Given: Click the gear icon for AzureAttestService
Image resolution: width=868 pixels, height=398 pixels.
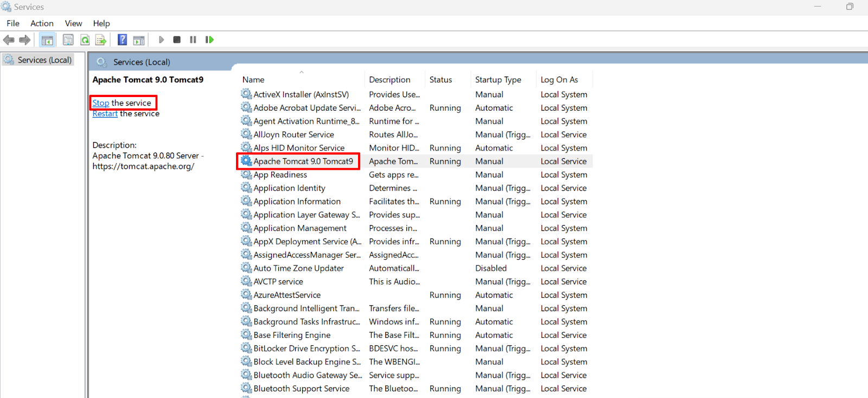Looking at the screenshot, I should [246, 294].
